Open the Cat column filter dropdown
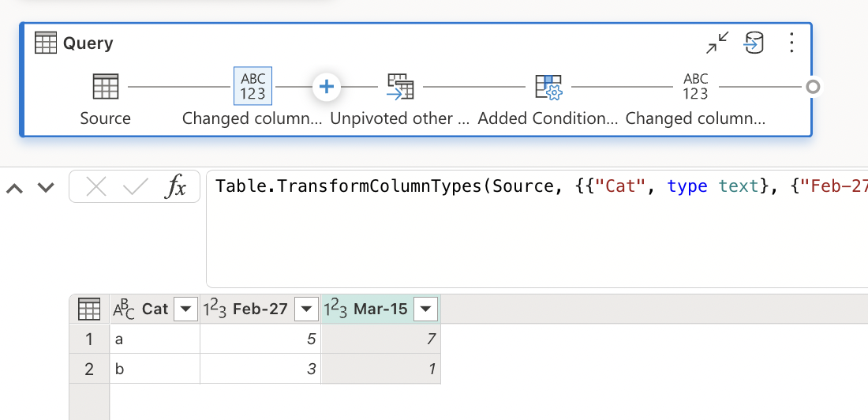868x420 pixels. (x=185, y=309)
